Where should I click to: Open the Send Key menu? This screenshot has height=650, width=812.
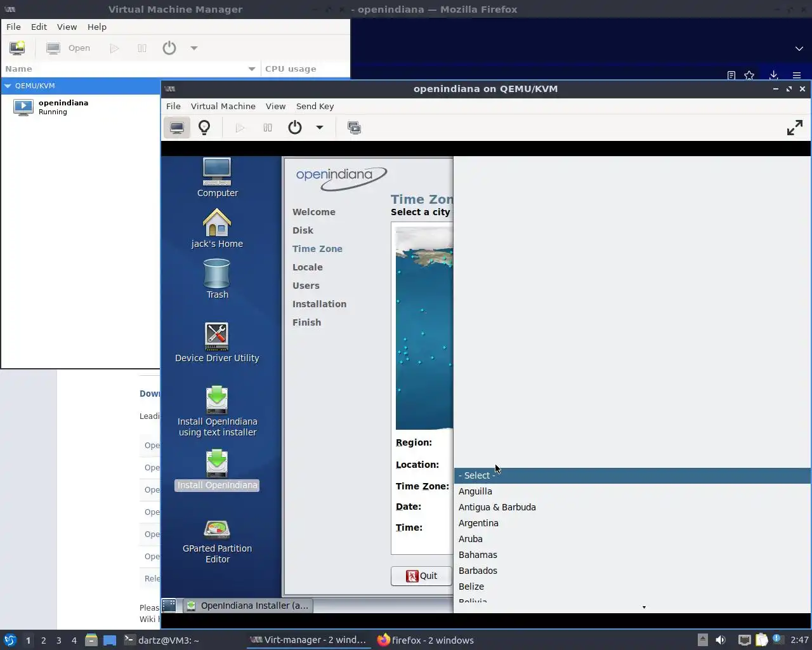(x=315, y=106)
